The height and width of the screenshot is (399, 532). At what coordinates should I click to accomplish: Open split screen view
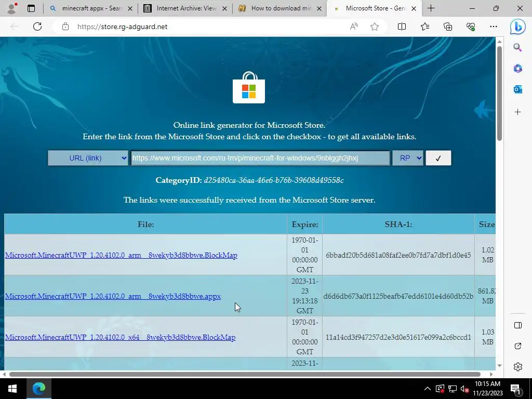pyautogui.click(x=402, y=26)
